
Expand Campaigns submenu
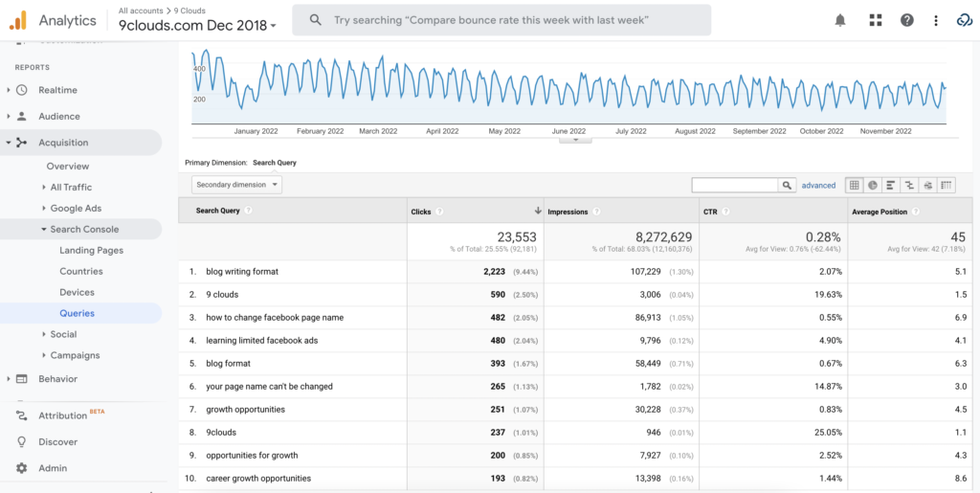coord(44,355)
